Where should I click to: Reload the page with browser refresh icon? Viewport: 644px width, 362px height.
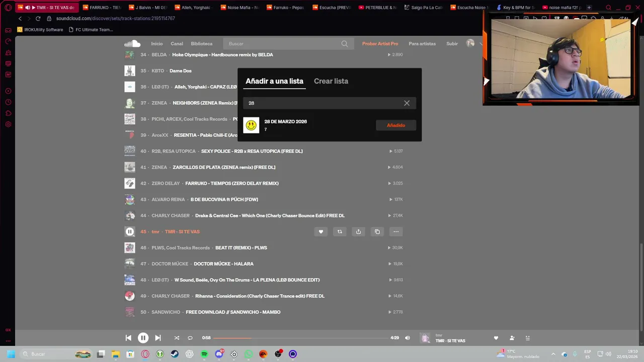tap(38, 19)
